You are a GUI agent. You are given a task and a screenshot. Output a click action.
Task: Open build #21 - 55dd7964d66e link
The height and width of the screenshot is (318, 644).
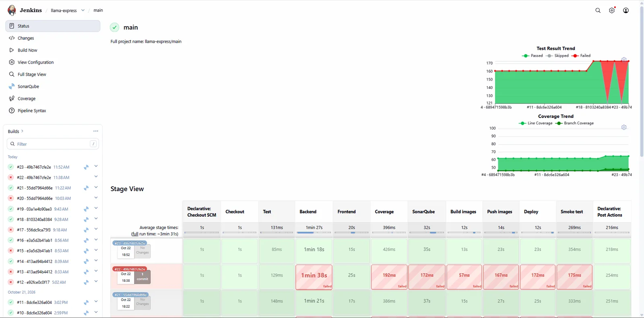tap(35, 188)
